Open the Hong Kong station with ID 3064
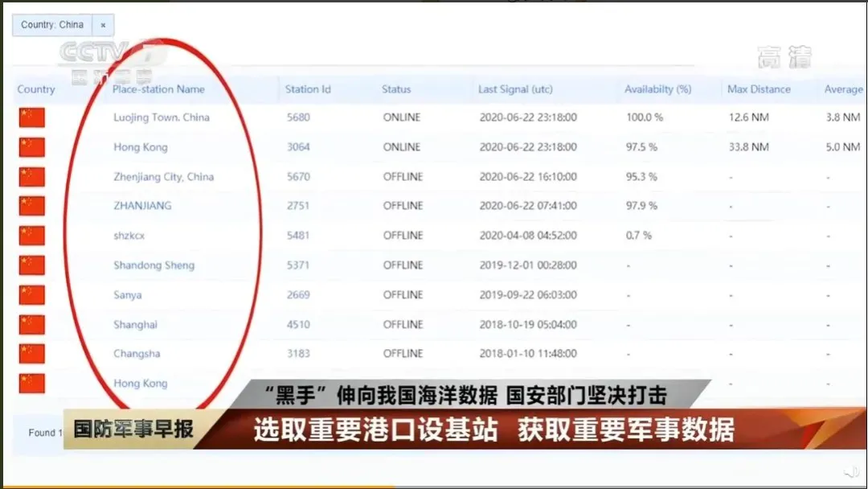 141,147
